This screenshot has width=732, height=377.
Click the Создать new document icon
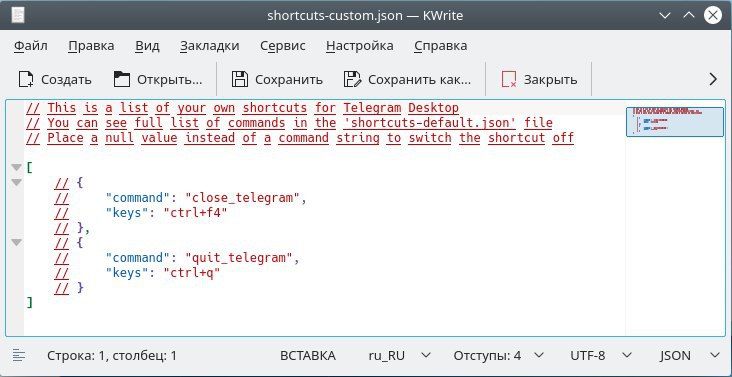click(x=26, y=79)
